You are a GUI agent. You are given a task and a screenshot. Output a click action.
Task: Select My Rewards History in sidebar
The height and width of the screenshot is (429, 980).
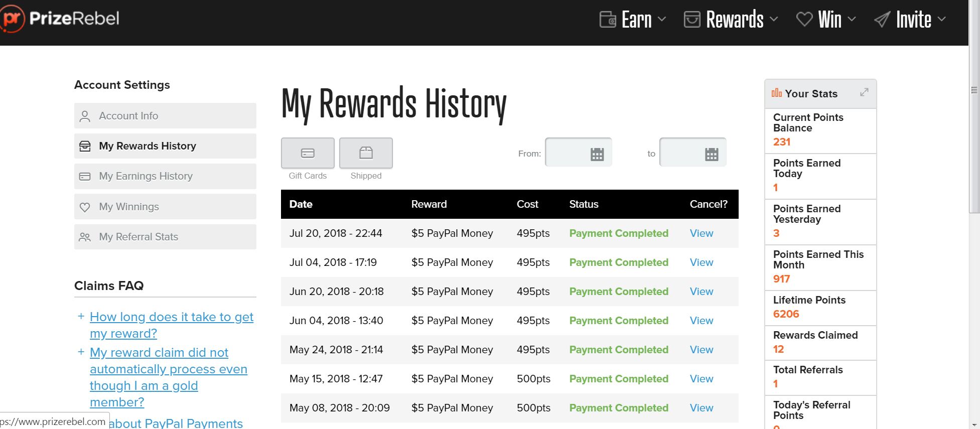click(165, 146)
